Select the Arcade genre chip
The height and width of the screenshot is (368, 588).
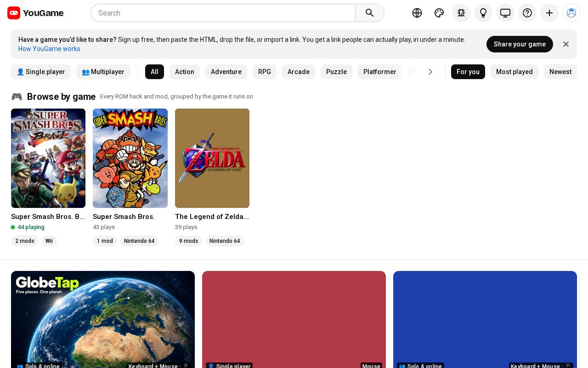299,72
